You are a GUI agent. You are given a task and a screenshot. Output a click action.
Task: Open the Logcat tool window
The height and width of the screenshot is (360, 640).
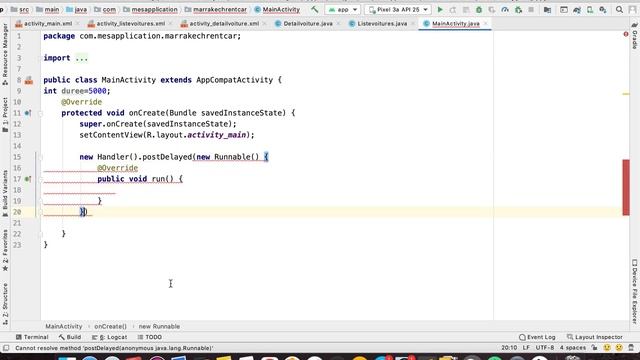[109, 337]
